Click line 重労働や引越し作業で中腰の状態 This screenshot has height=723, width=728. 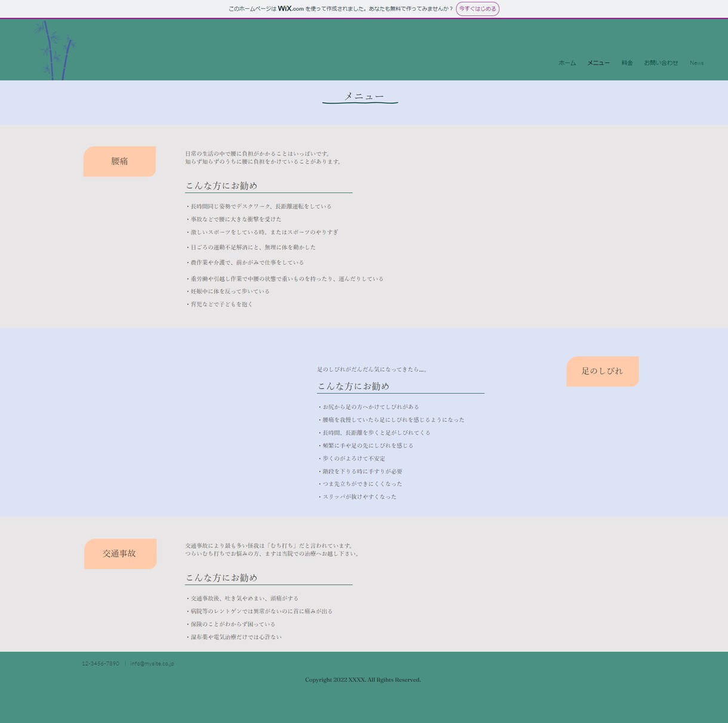tap(285, 279)
